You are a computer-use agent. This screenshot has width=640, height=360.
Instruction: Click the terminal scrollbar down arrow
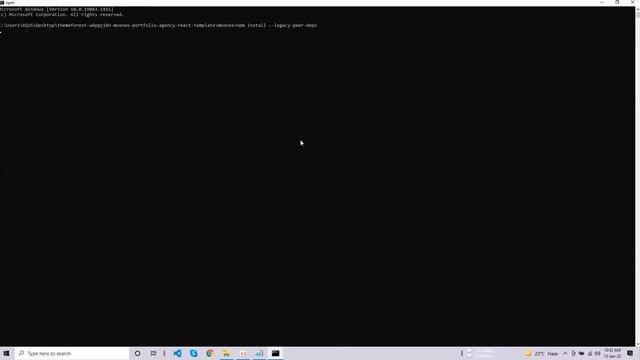click(637, 344)
